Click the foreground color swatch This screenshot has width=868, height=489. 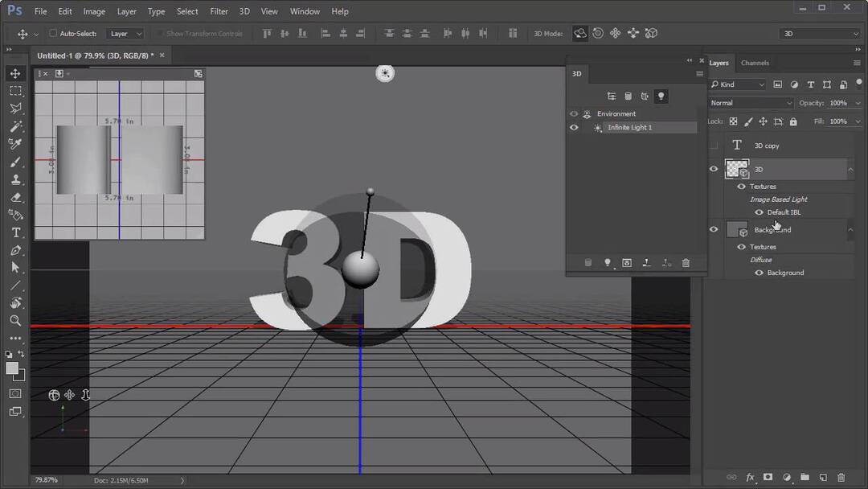(x=12, y=368)
